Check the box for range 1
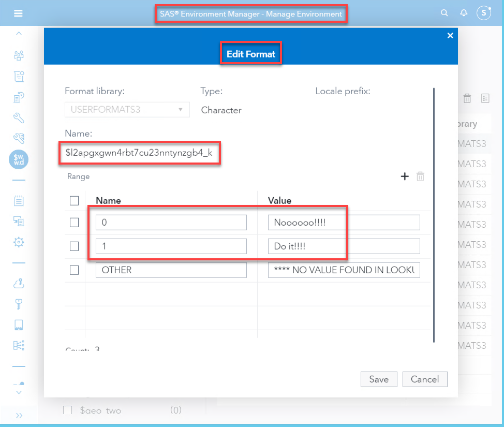 click(x=74, y=246)
